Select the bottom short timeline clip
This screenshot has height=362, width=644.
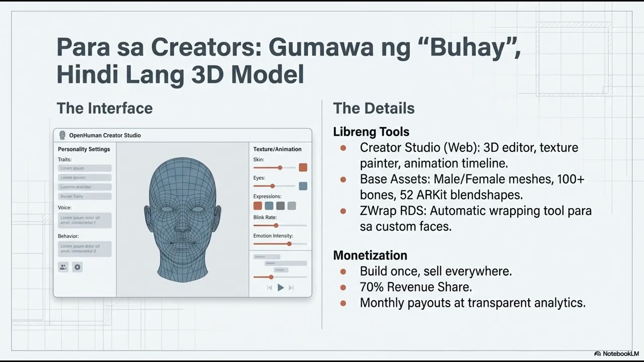(x=281, y=270)
